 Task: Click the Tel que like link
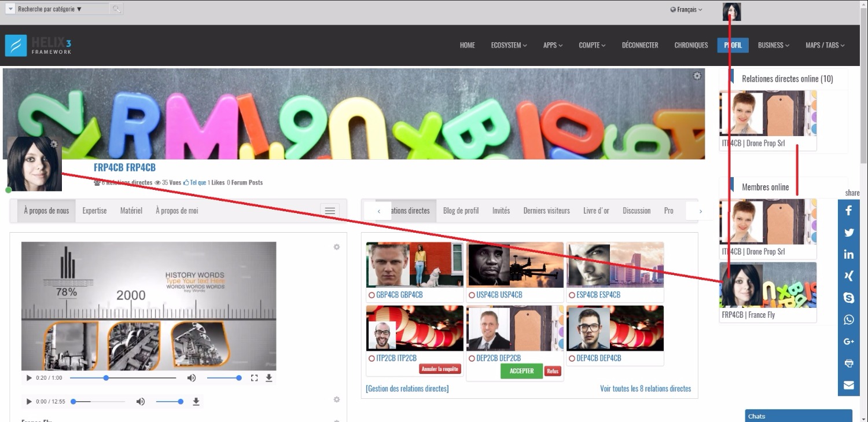(x=194, y=182)
